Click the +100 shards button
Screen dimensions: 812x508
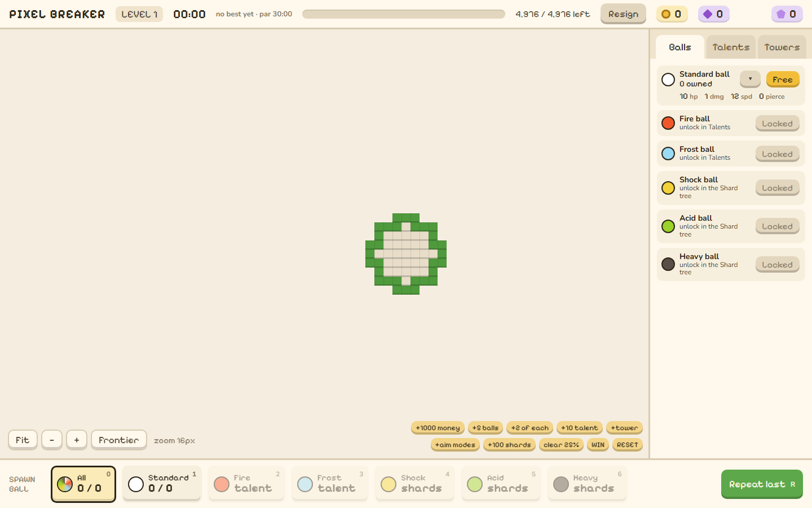pyautogui.click(x=509, y=445)
